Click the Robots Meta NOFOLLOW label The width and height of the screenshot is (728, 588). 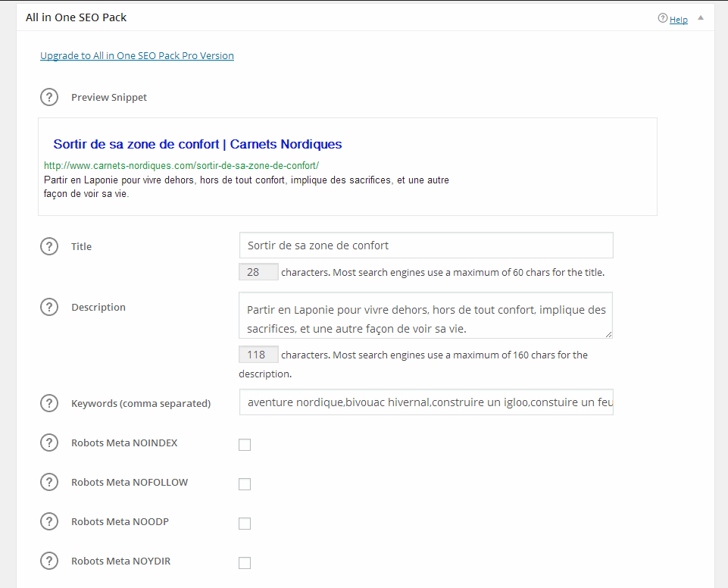130,483
